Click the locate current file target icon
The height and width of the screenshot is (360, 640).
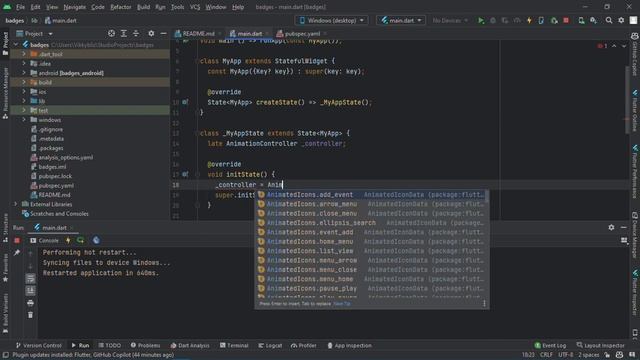[x=111, y=33]
